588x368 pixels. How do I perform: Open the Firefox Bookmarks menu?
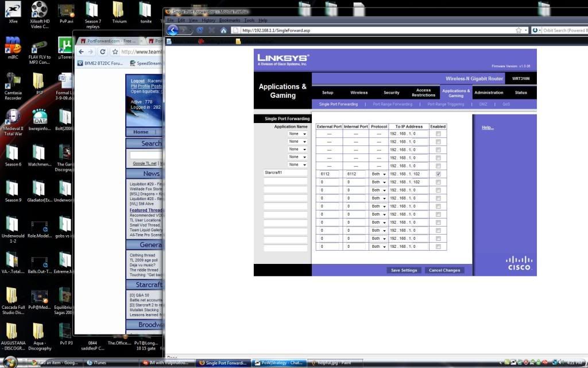pos(230,20)
